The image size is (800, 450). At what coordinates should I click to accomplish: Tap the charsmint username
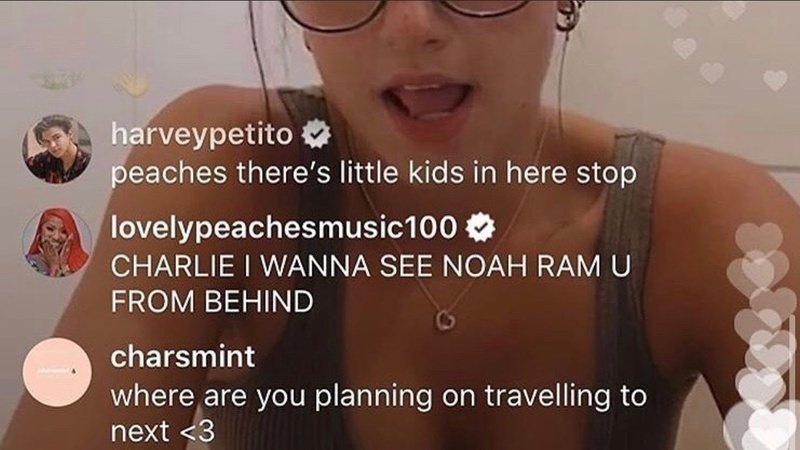click(183, 357)
